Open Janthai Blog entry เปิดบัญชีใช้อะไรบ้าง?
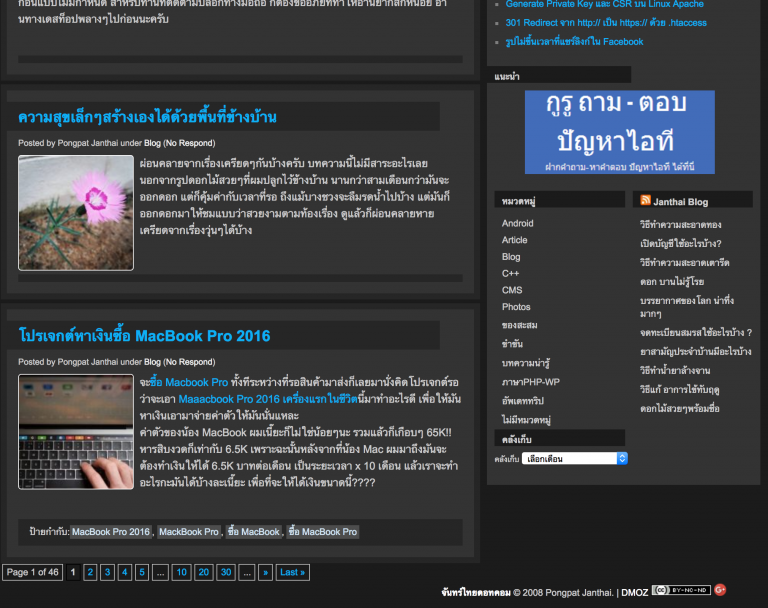 pos(680,243)
